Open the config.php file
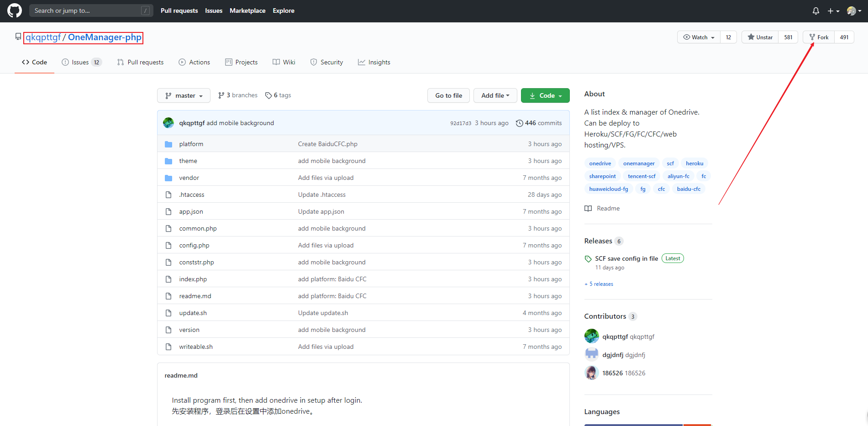Screen dimensions: 868x426 tap(195, 245)
